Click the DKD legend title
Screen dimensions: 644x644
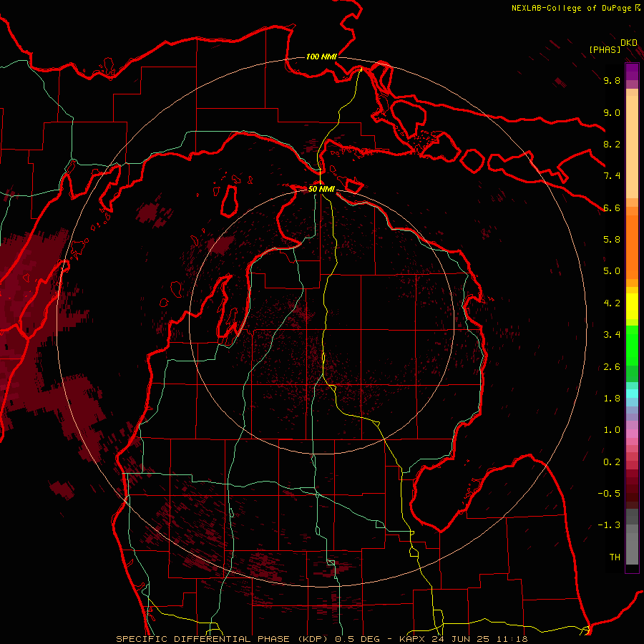coord(629,43)
